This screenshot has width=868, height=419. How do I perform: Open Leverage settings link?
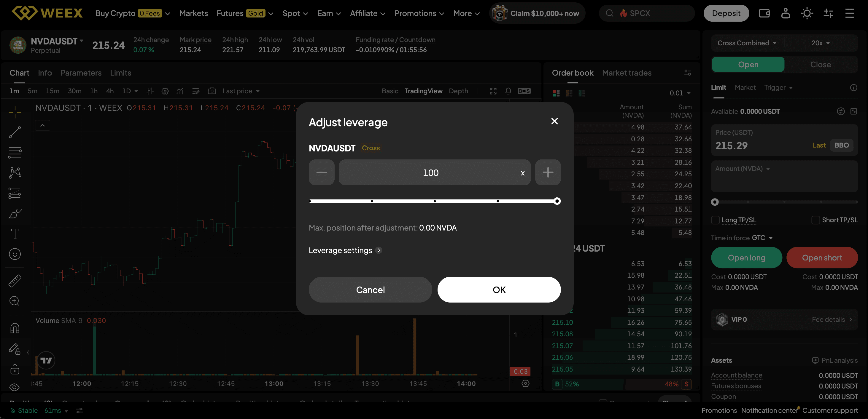[345, 250]
